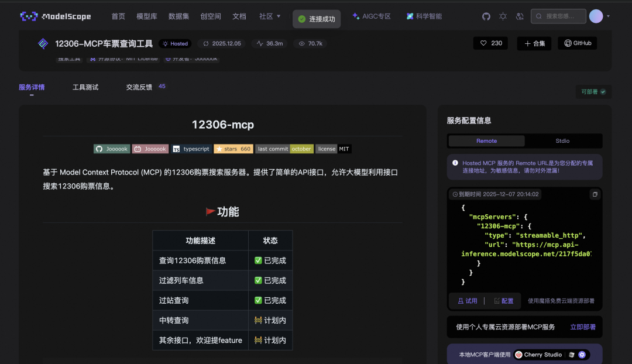Switch interface language via the 中/En icon
632x364 pixels.
[519, 16]
